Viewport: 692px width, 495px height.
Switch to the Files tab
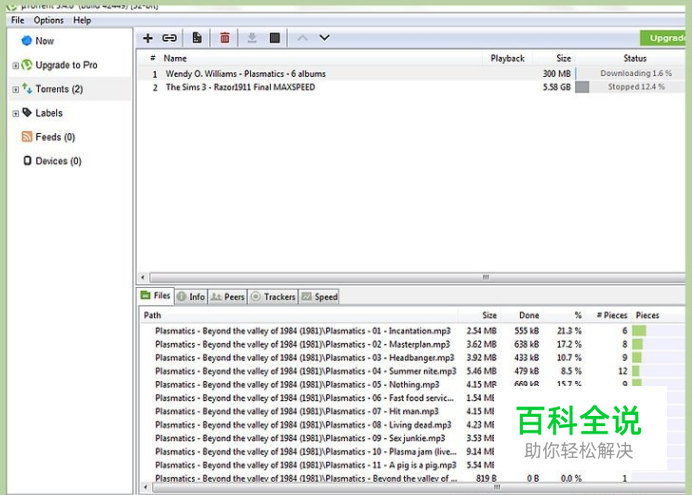155,296
